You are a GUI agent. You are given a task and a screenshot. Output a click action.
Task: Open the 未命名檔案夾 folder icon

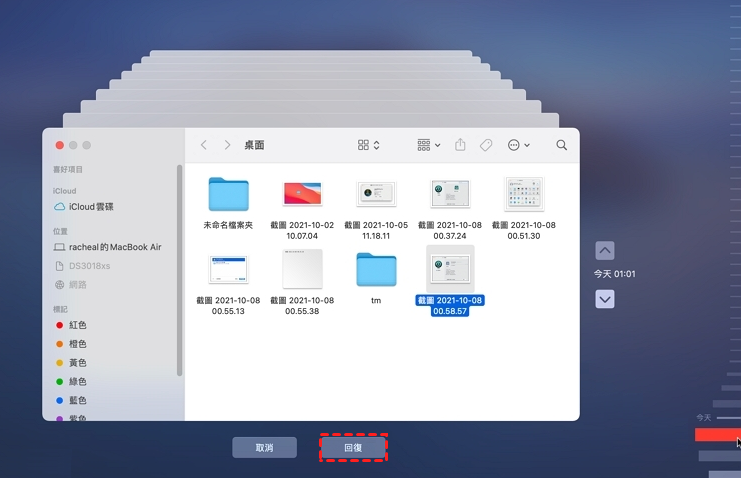click(x=229, y=194)
